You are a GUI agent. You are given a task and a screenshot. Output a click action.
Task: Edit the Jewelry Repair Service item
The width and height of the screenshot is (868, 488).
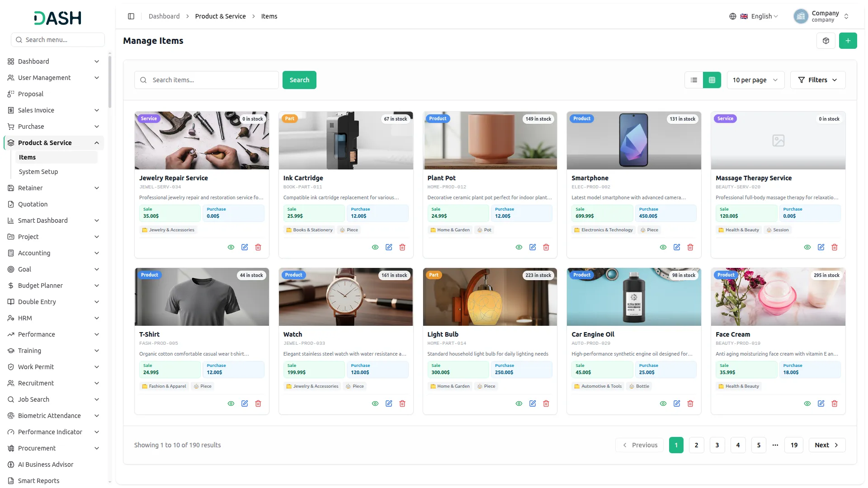click(x=245, y=247)
